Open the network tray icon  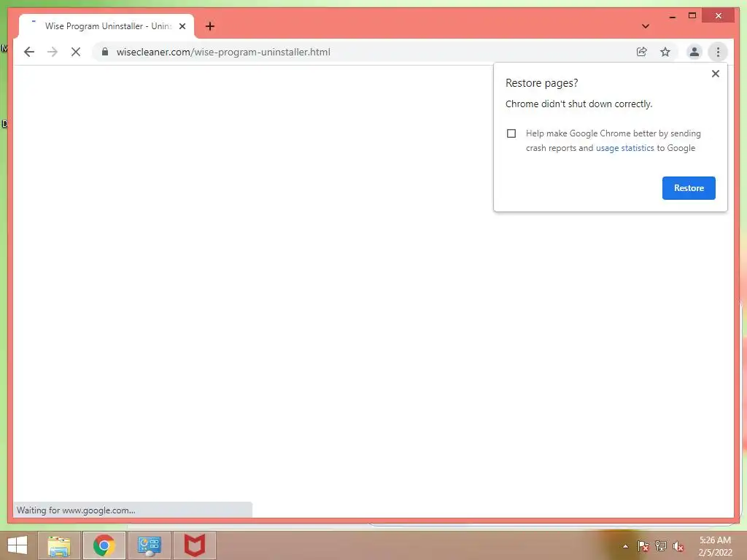661,546
